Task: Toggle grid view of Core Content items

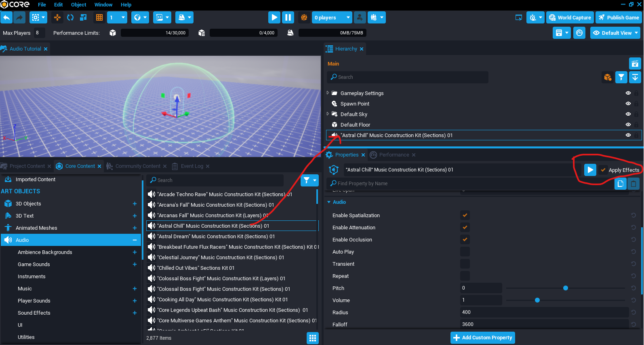Action: point(313,338)
